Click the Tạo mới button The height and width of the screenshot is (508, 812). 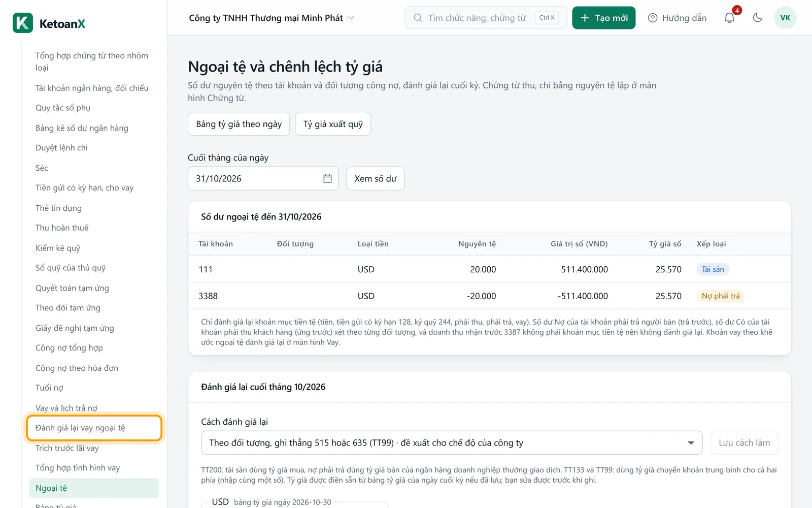tap(604, 18)
